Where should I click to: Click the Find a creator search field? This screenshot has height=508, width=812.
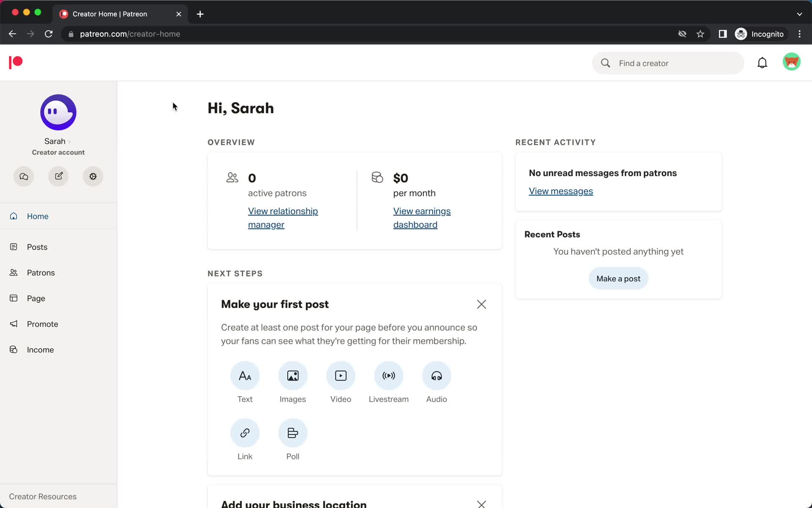click(x=668, y=62)
